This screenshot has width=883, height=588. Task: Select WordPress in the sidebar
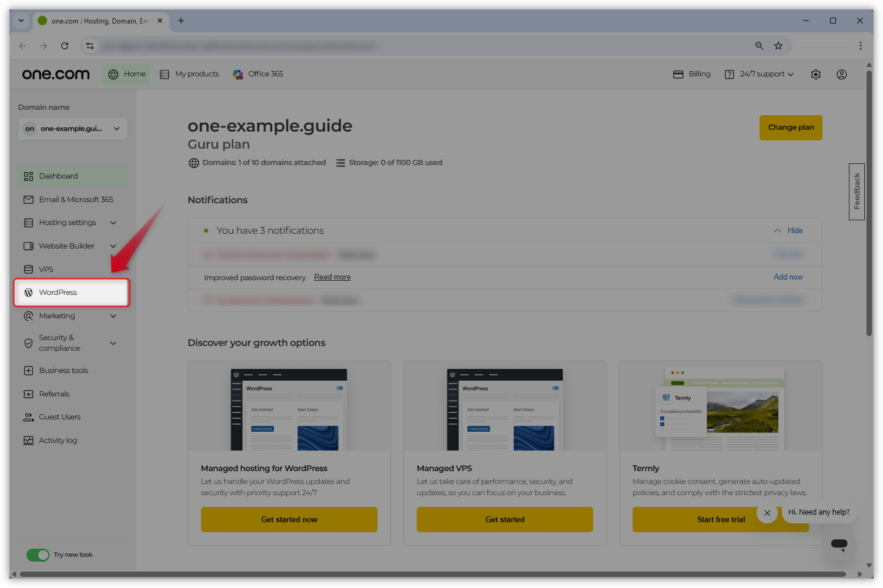58,293
